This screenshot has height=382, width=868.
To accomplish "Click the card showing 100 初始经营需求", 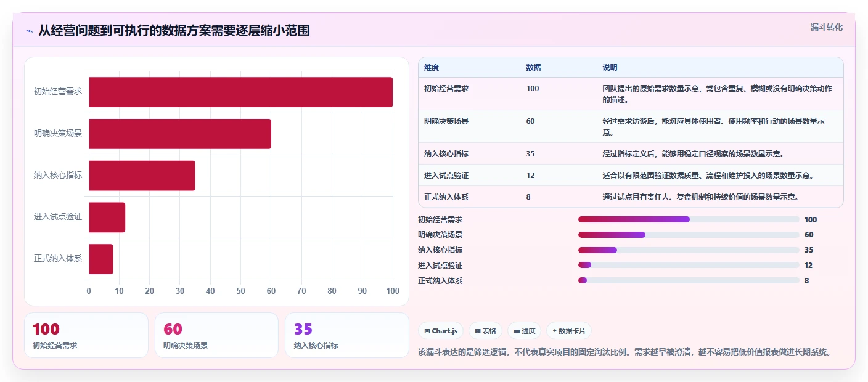I will pyautogui.click(x=86, y=335).
